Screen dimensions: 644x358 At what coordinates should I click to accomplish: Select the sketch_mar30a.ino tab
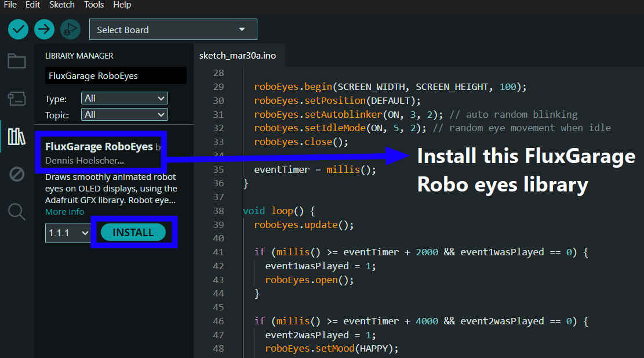pyautogui.click(x=238, y=56)
